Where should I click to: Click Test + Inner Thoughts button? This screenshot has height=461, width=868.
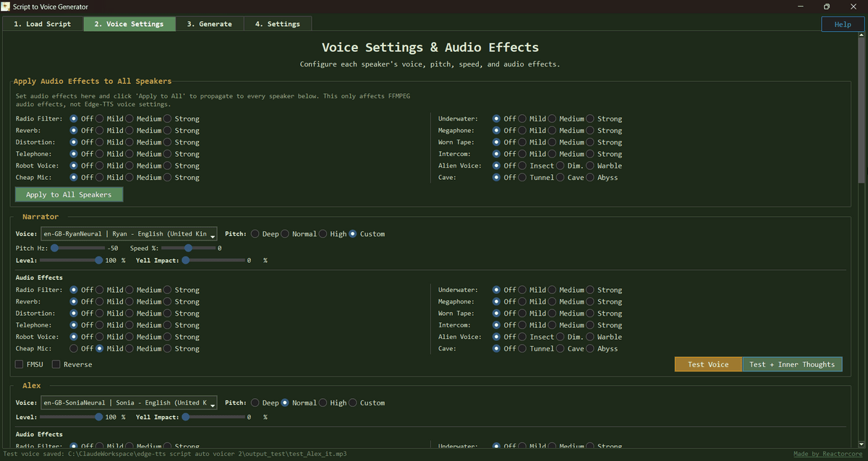792,364
